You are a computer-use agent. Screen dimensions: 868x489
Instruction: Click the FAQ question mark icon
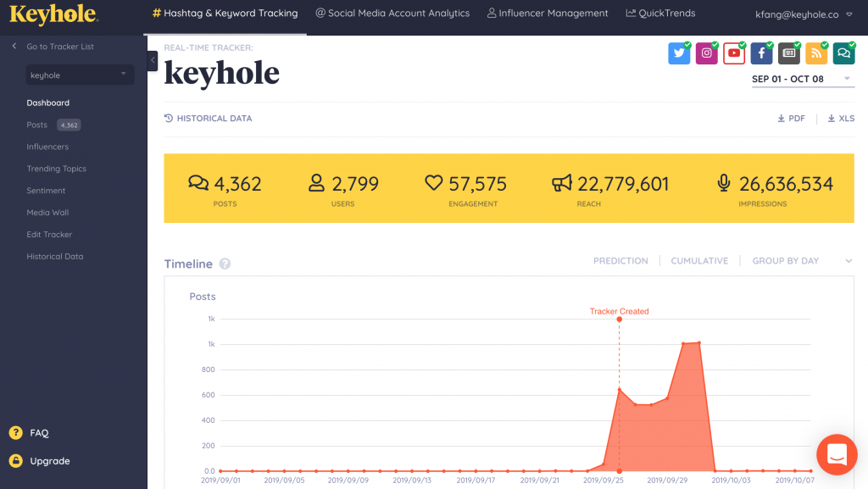coord(15,432)
